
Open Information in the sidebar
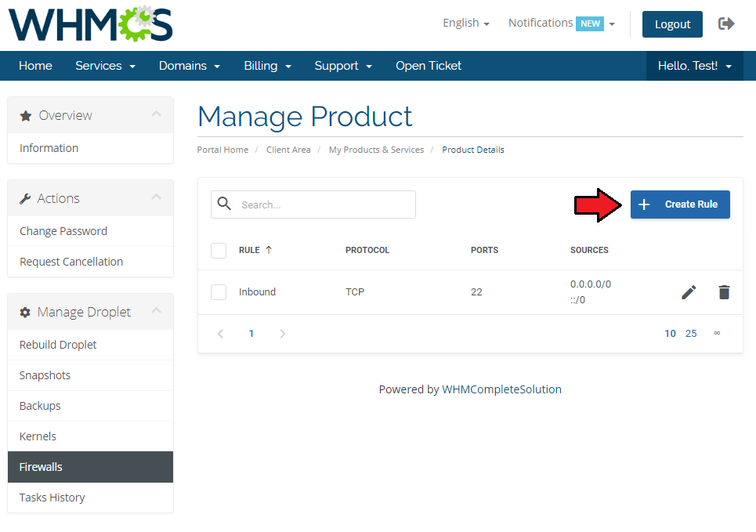tap(91, 148)
